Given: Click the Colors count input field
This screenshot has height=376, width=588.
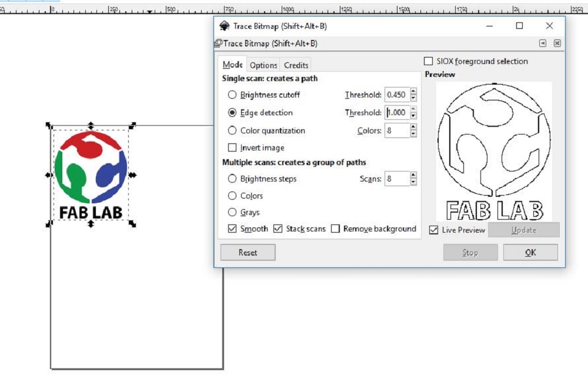Looking at the screenshot, I should [397, 130].
